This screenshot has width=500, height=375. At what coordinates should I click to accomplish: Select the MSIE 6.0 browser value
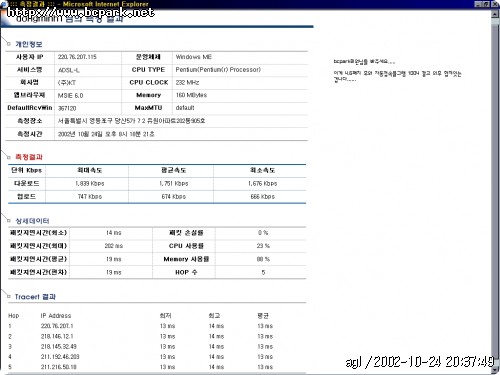click(70, 96)
